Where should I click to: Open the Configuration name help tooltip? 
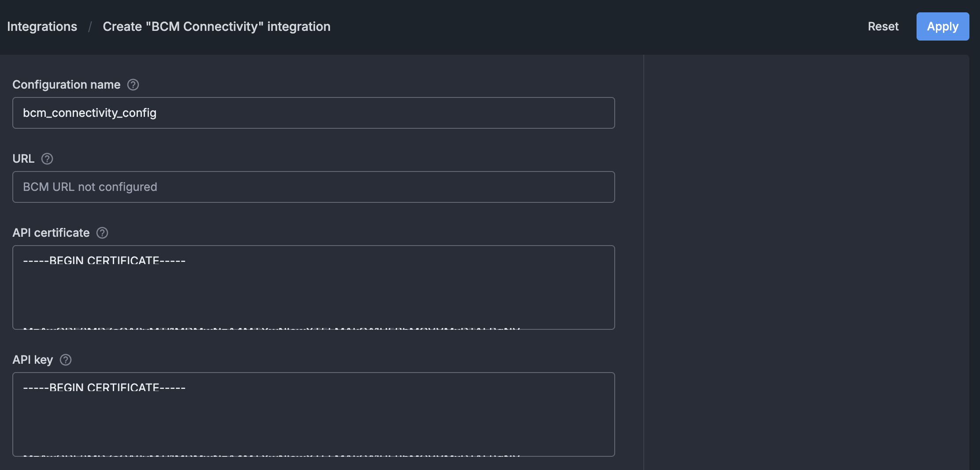tap(133, 85)
